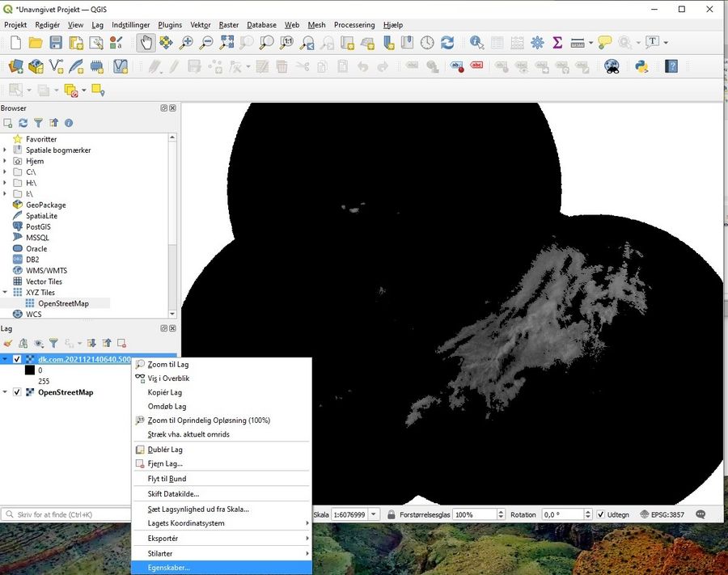Open the Skala scale dropdown

(374, 514)
